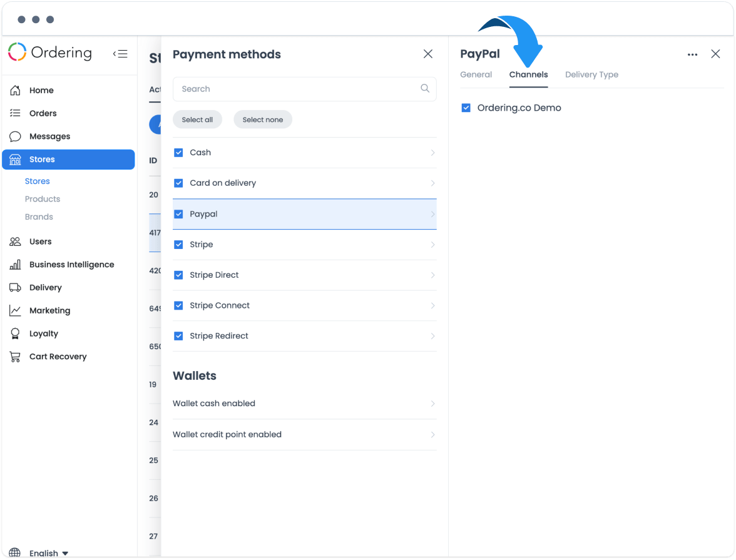Go to Messages in the sidebar
736x560 pixels.
tap(50, 136)
